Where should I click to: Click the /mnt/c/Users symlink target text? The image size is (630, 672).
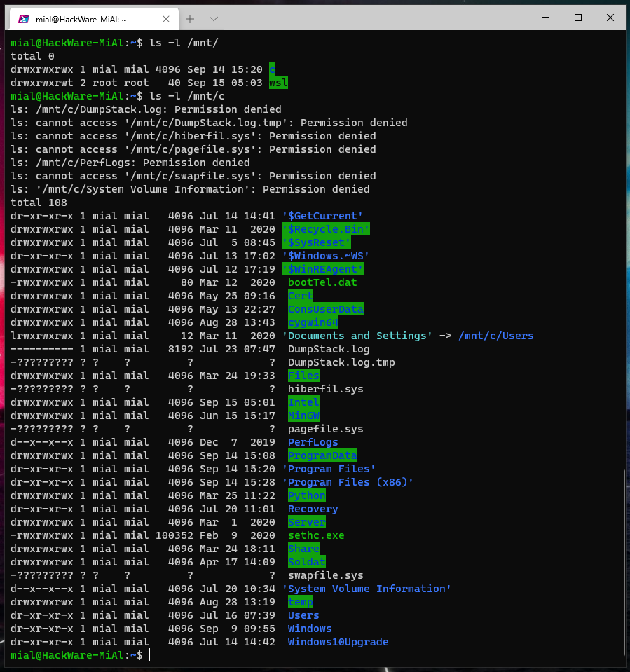point(495,336)
